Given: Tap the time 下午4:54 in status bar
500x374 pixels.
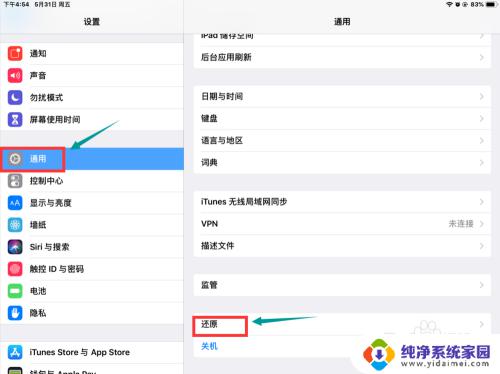Looking at the screenshot, I should [x=16, y=5].
